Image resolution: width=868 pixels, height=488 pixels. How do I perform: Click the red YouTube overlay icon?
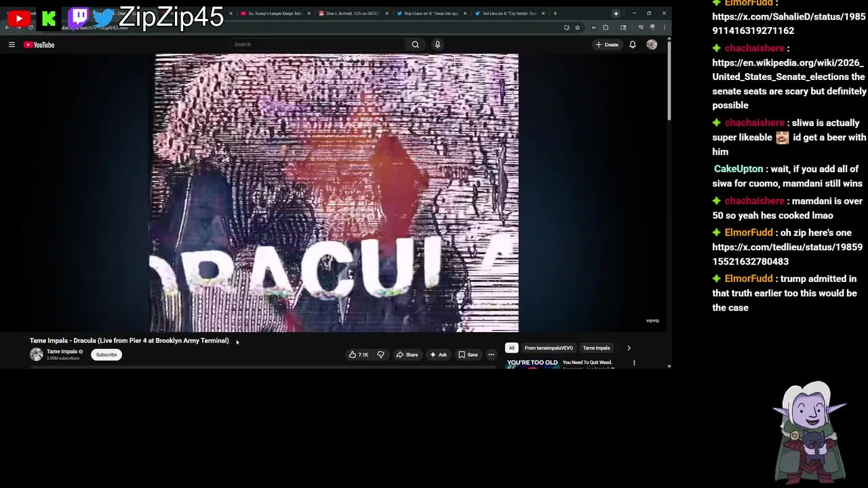(x=19, y=18)
